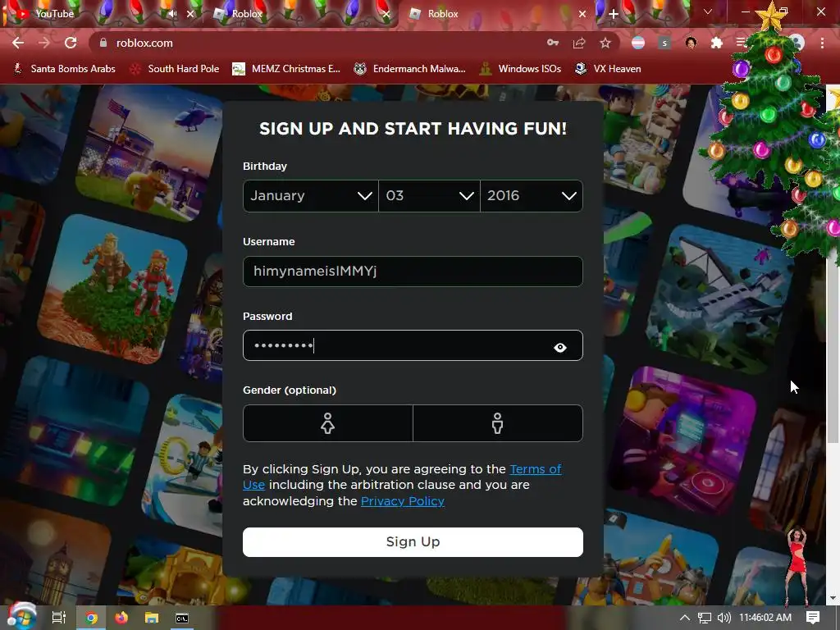Open the saved passwords key icon

pos(553,43)
